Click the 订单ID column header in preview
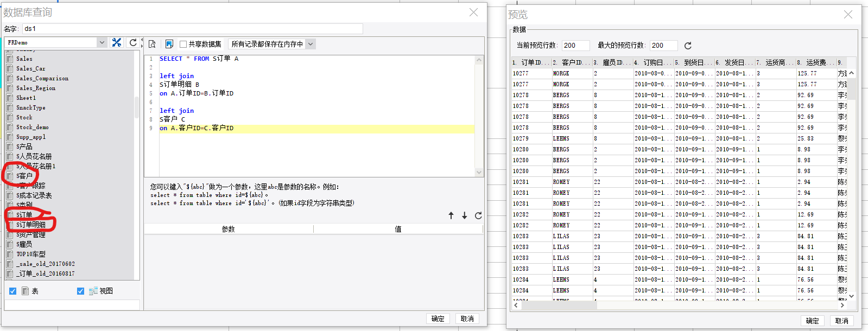Screen dimensions: 868x331 click(x=531, y=62)
